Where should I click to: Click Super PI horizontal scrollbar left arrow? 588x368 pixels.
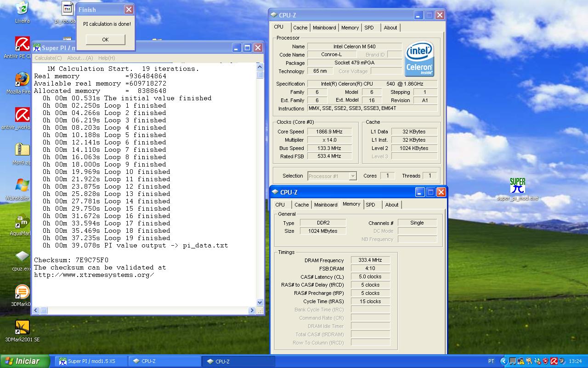point(36,310)
